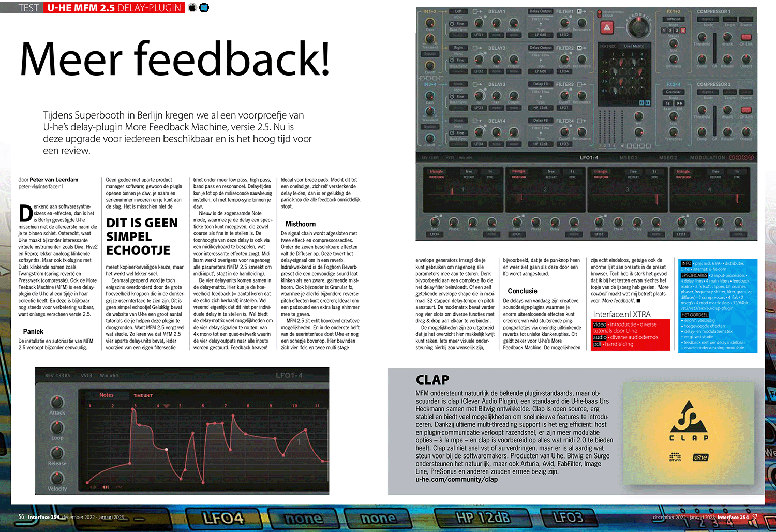The height and width of the screenshot is (532, 776).
Task: Toggle the Delay1 Fine sync button
Action: click(458, 24)
